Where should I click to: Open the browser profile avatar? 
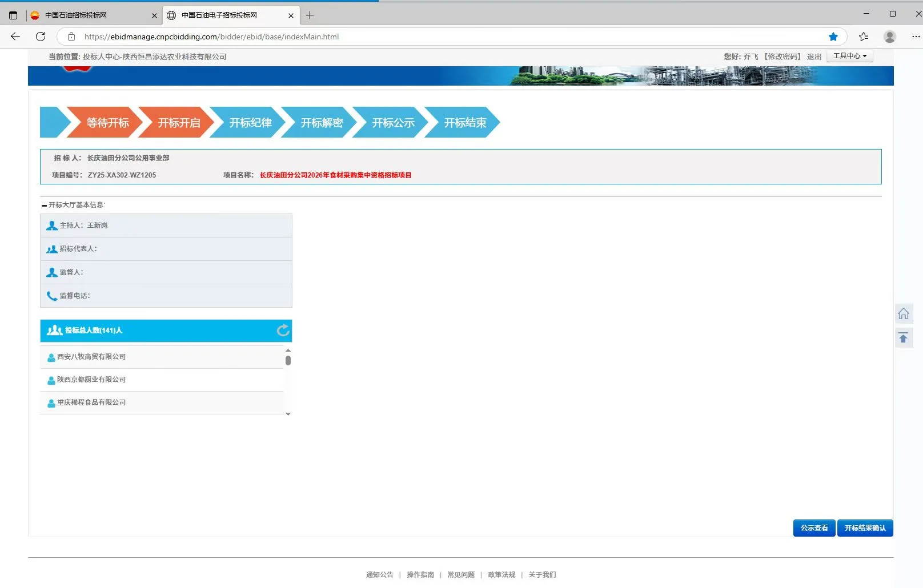[x=889, y=37]
